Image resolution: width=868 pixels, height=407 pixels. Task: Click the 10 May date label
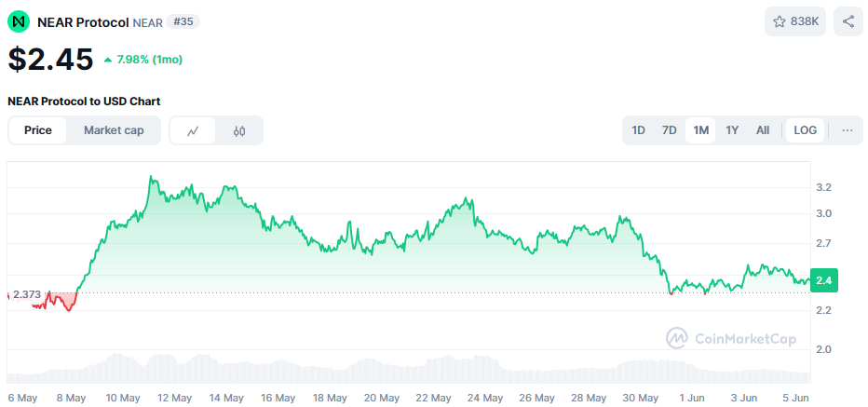pyautogui.click(x=122, y=398)
